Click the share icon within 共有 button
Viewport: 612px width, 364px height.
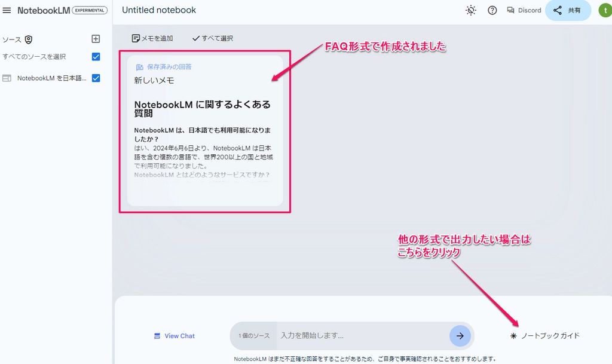point(558,11)
